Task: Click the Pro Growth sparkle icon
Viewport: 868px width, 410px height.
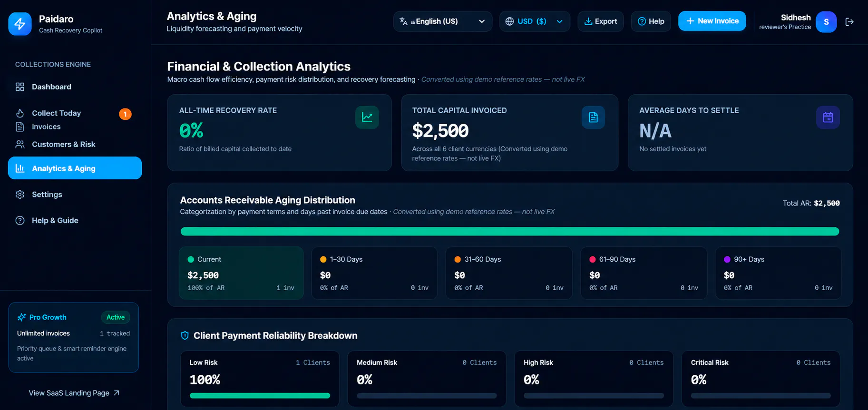Action: (21, 317)
